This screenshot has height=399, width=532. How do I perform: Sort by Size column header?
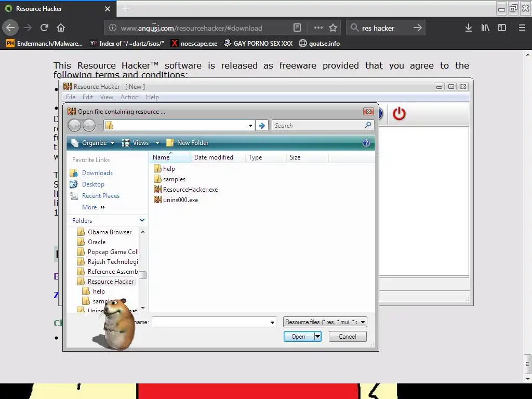pyautogui.click(x=307, y=157)
